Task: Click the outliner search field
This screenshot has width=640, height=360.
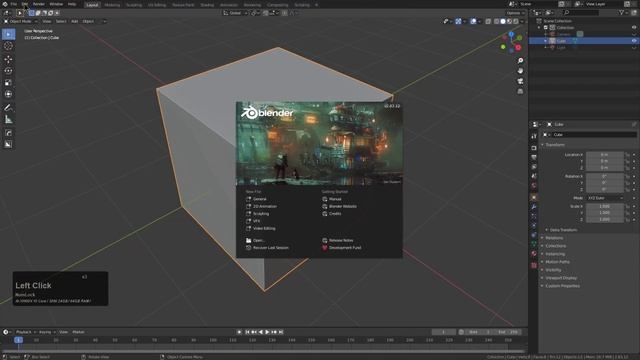Action: pyautogui.click(x=581, y=13)
